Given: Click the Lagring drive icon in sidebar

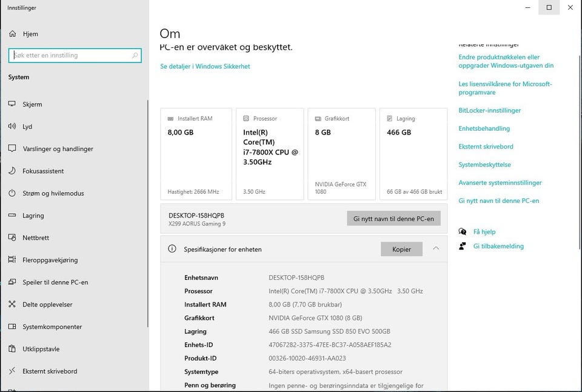Looking at the screenshot, I should pyautogui.click(x=12, y=215).
